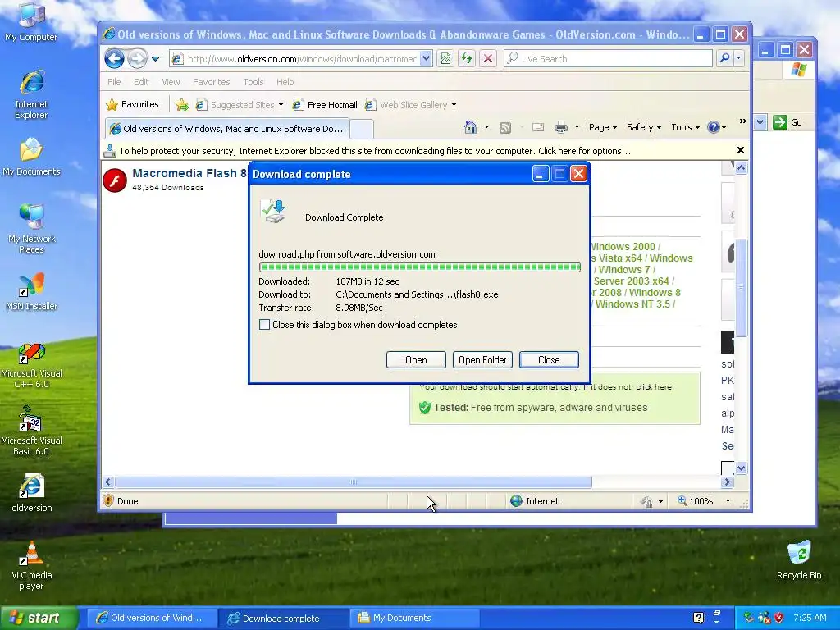Click the Add to Favorites Bar icon
Image resolution: width=840 pixels, height=630 pixels.
[x=182, y=105]
